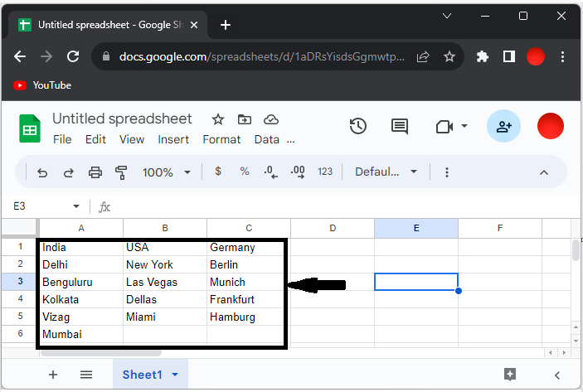Add new sheet with plus button

pyautogui.click(x=53, y=375)
